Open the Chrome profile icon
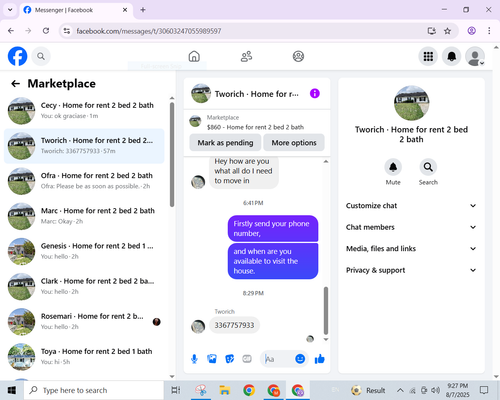 coord(471,31)
